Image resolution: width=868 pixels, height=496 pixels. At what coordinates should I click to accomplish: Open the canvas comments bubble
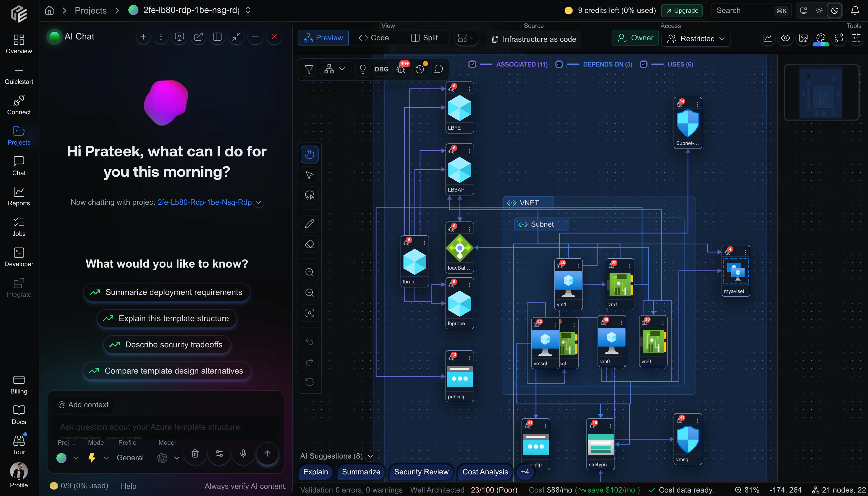click(438, 69)
